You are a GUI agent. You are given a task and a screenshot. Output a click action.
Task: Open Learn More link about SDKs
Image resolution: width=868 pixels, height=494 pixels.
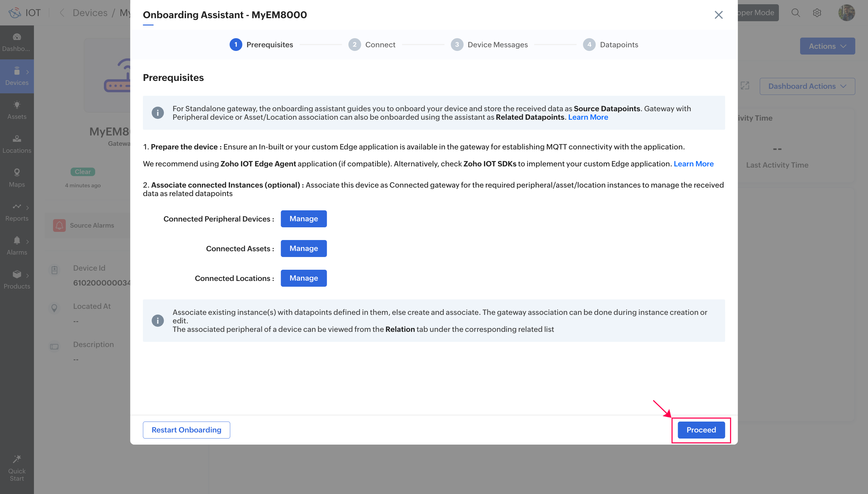click(693, 164)
